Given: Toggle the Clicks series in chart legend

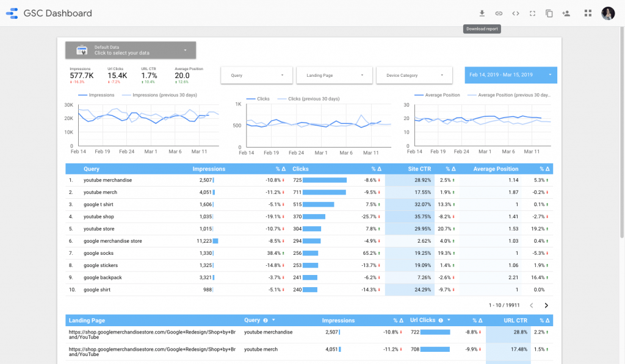Looking at the screenshot, I should (258, 99).
